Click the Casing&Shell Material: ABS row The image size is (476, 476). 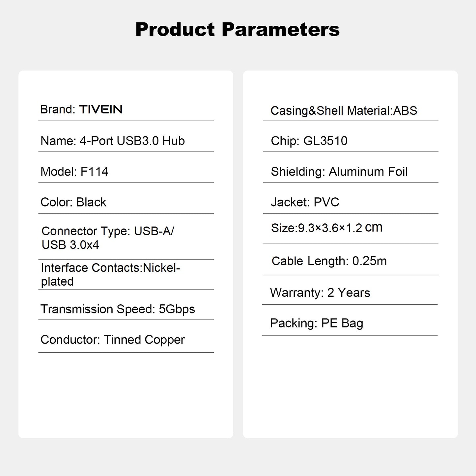click(x=344, y=111)
